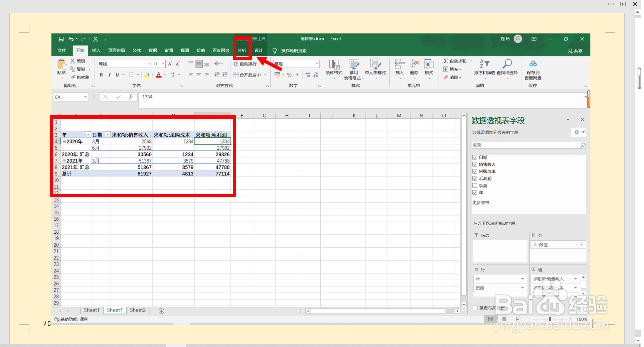Open the 年 filter dropdown in cell A3
This screenshot has width=644, height=347.
(88, 135)
